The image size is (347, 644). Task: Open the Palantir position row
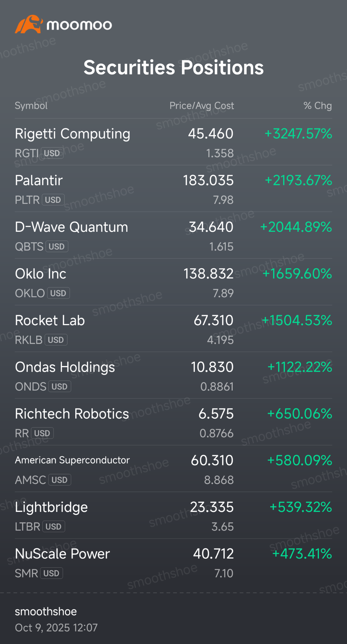[x=173, y=189]
